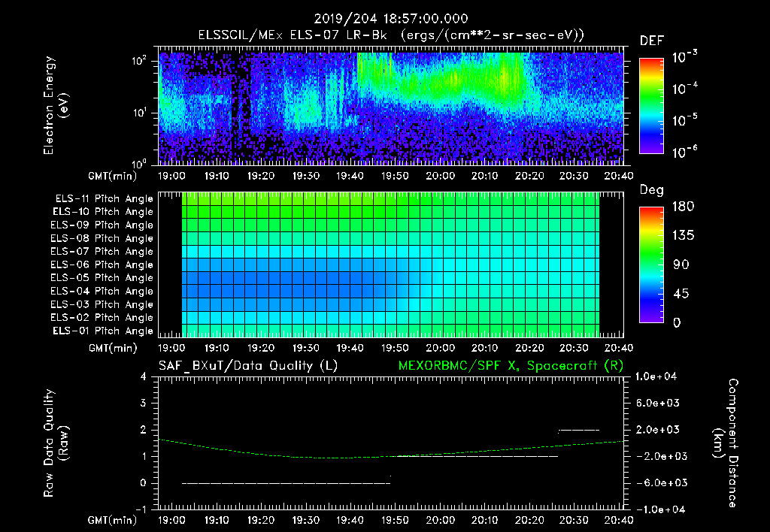The image size is (770, 532).
Task: Select the 'ELS-10 Pitch Angle' row label
Action: [103, 213]
